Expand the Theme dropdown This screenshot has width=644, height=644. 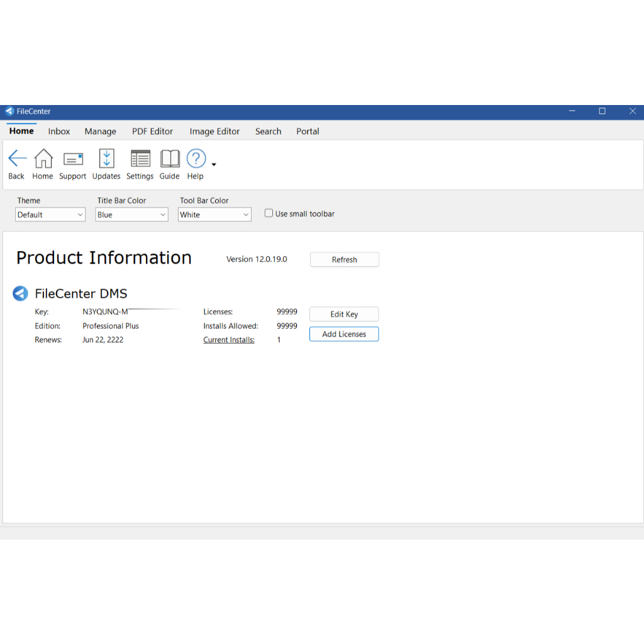tap(50, 214)
